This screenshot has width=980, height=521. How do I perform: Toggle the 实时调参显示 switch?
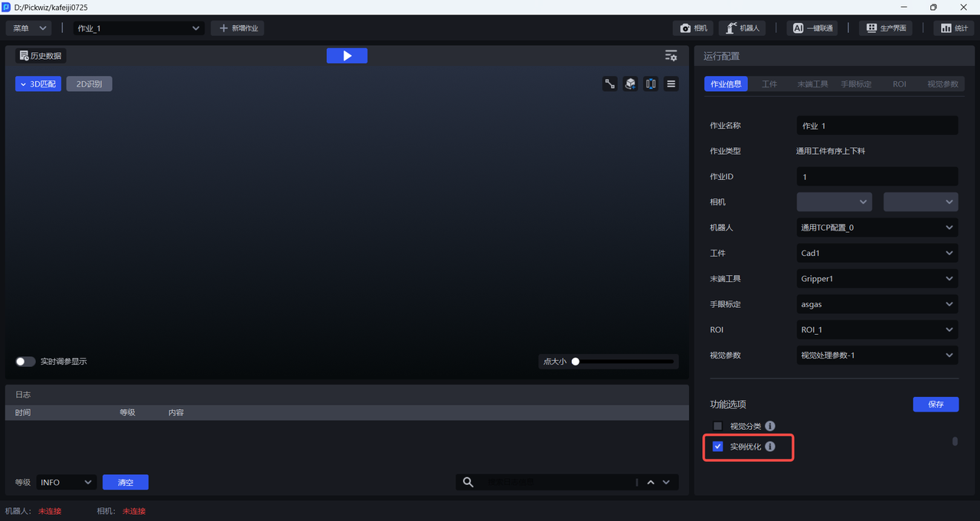point(25,362)
